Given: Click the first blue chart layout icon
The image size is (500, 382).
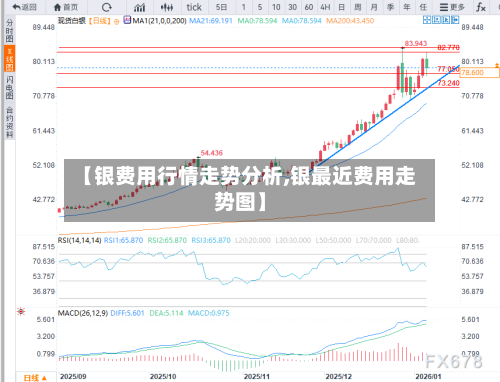Looking at the screenshot, I should (427, 20).
